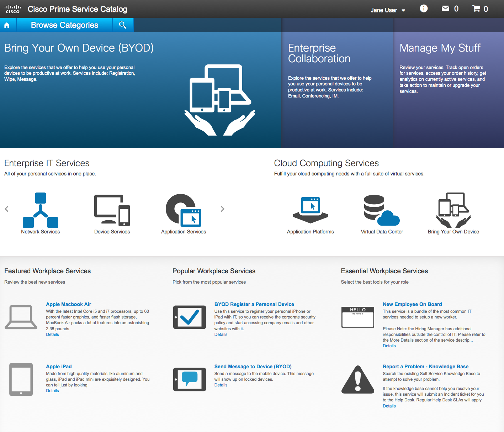Click the BYOD Register checkmark tablet icon
This screenshot has height=432, width=504.
190,317
